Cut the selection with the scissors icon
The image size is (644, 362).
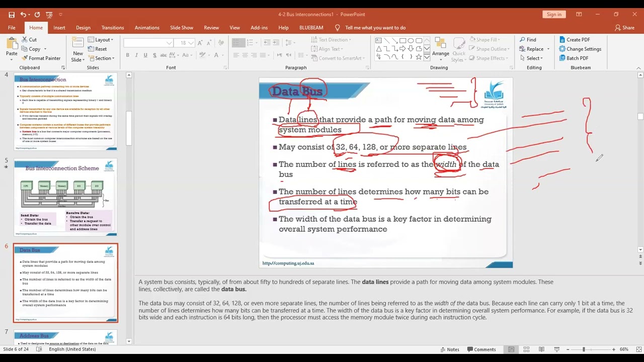click(29, 40)
